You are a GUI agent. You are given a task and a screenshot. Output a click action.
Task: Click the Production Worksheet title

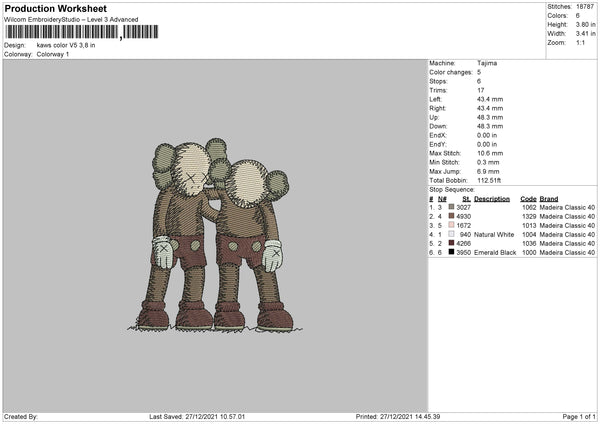tap(55, 8)
